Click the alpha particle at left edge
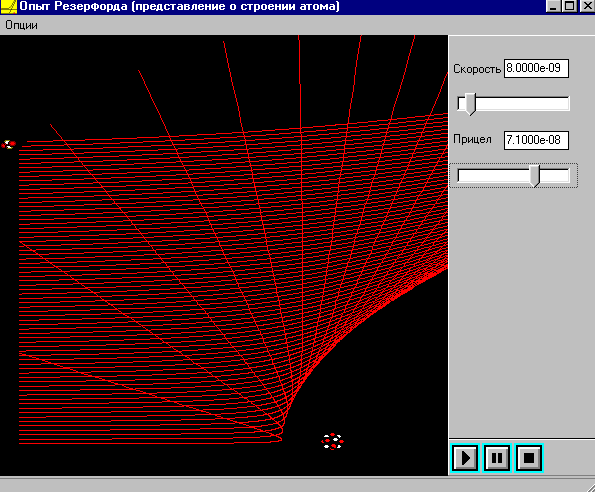 tap(8, 145)
